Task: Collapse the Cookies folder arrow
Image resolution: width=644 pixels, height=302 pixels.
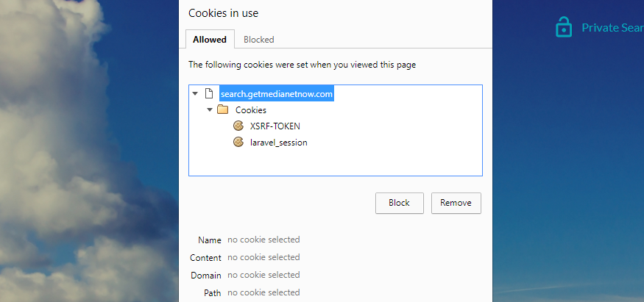Action: 210,110
